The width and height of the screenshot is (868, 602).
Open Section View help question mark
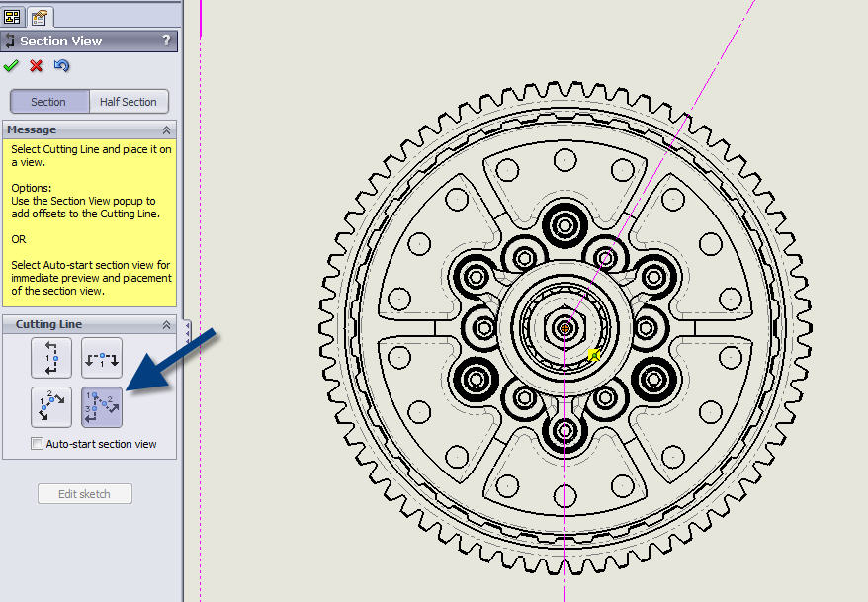click(167, 40)
